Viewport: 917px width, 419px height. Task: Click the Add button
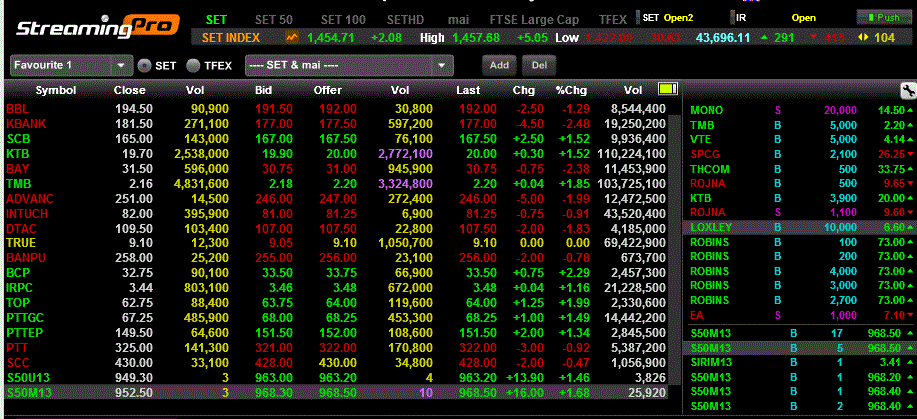(x=499, y=66)
